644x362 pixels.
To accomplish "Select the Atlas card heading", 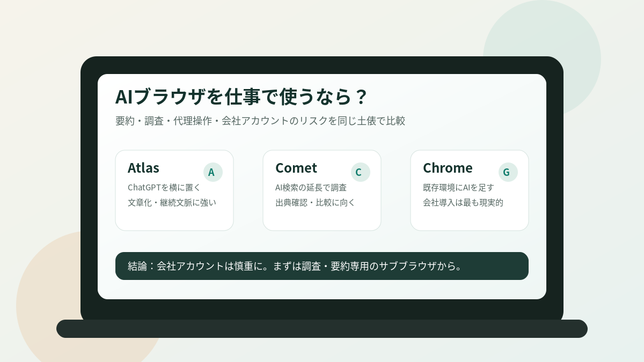I will tap(143, 168).
